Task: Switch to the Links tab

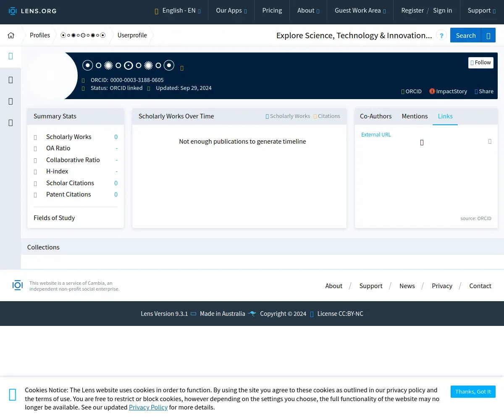Action: pyautogui.click(x=445, y=116)
